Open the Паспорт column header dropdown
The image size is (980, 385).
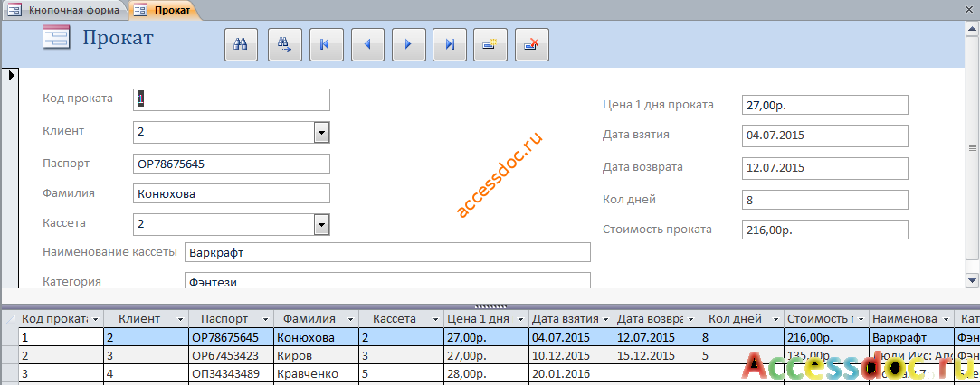click(x=266, y=319)
